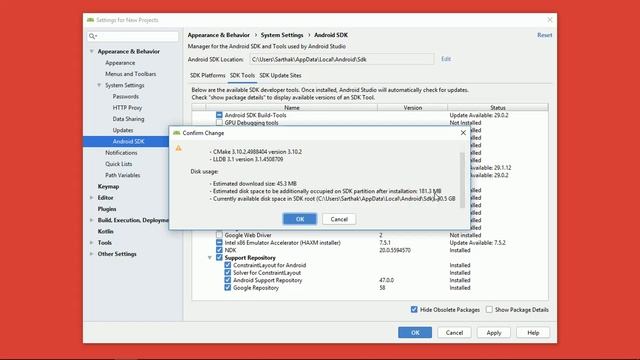
Task: Expand the Editor section
Action: 91,198
